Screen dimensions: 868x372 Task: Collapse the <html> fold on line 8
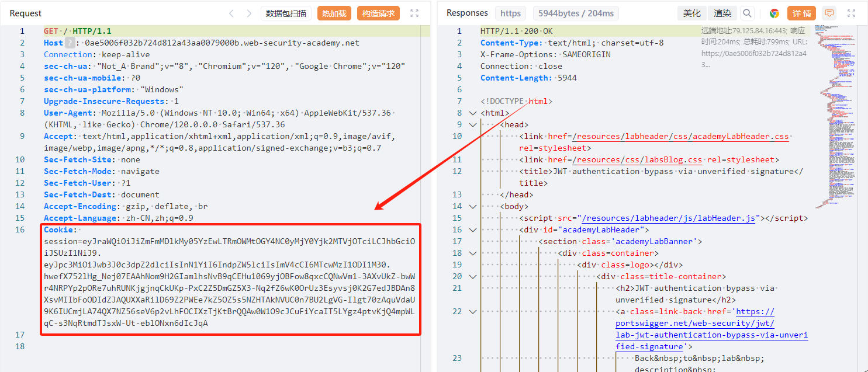(x=473, y=113)
